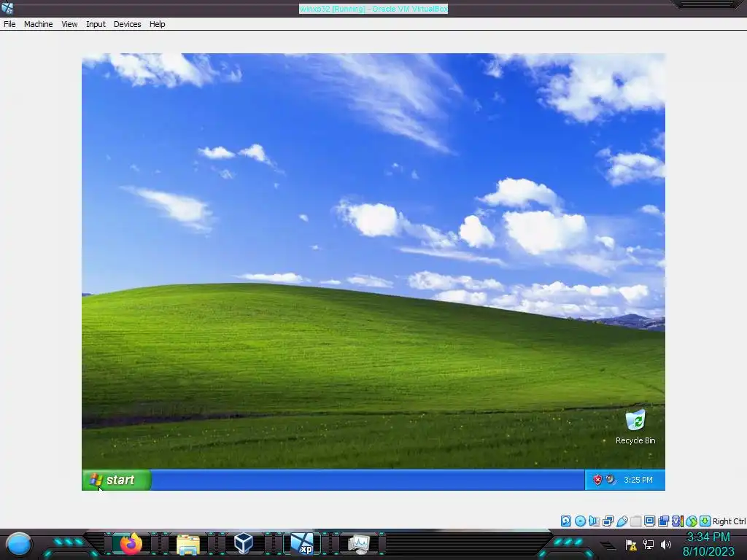This screenshot has height=560, width=747.
Task: Open the File menu in VirtualBox
Action: 9,24
